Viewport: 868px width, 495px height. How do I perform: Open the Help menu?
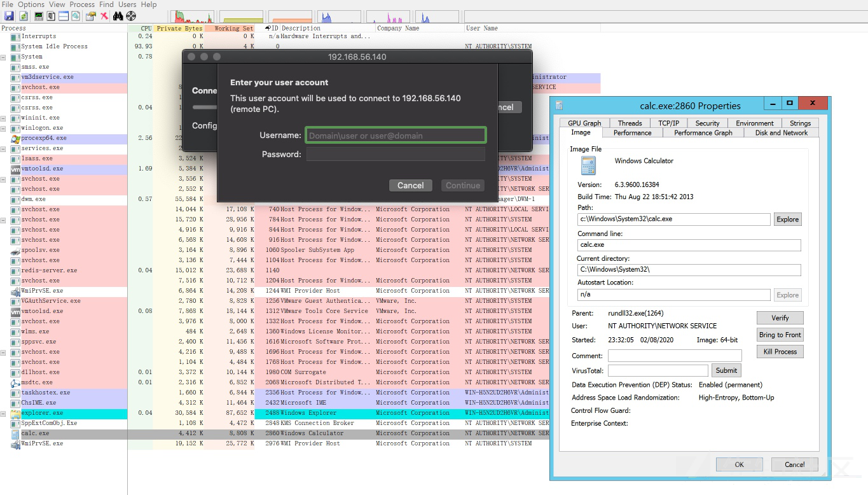[149, 4]
